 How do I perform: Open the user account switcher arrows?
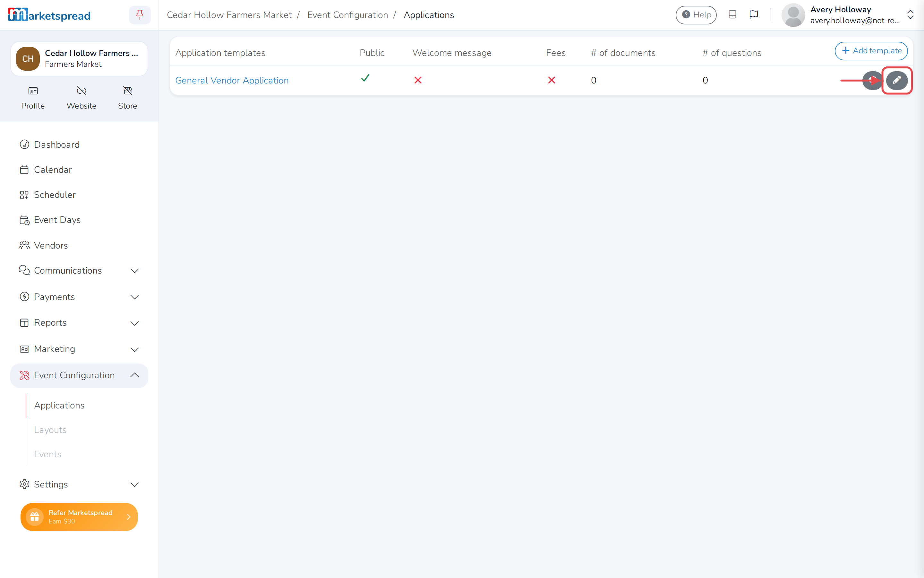(x=910, y=15)
